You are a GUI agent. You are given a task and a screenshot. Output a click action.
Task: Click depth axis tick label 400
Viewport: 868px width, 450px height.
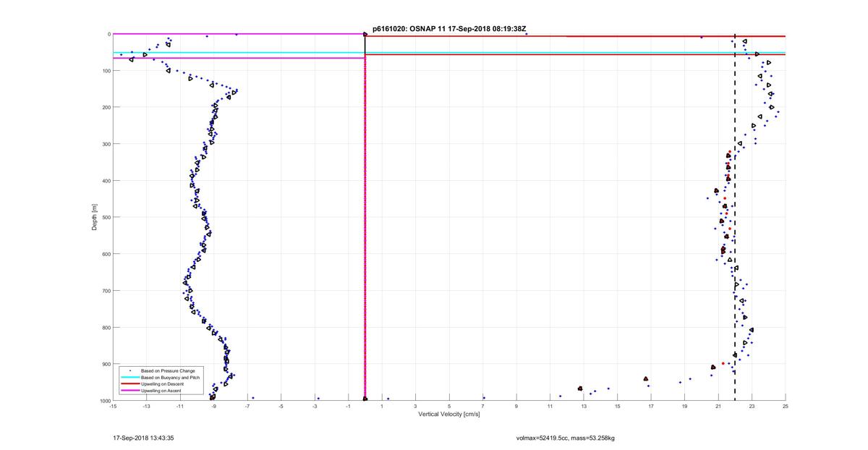click(106, 181)
